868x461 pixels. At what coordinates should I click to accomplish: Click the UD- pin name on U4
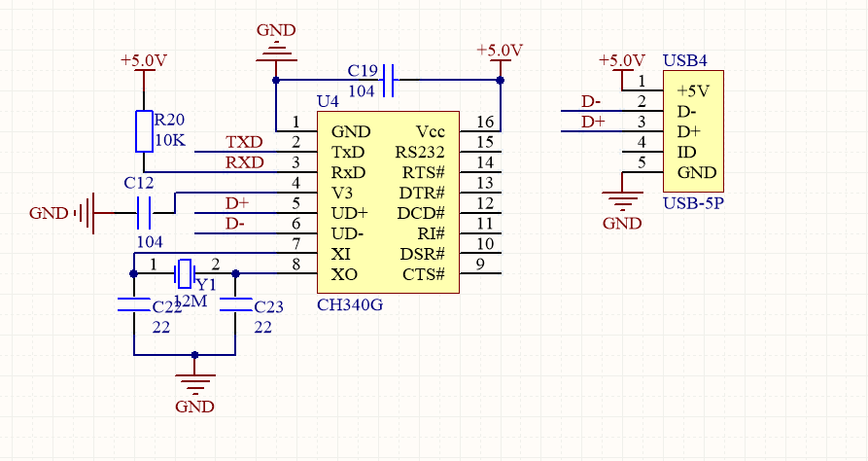348,233
